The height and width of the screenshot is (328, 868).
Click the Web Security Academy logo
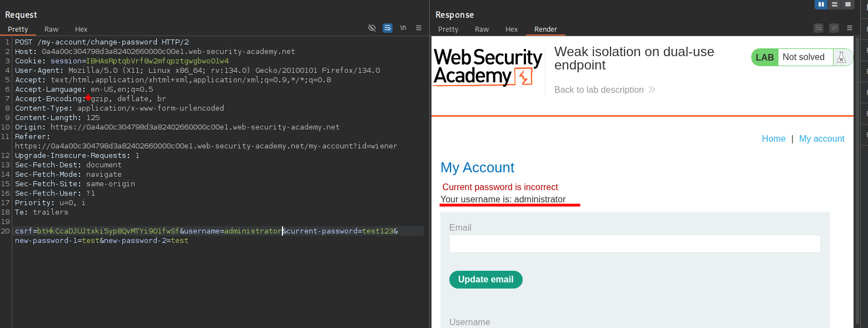point(488,67)
